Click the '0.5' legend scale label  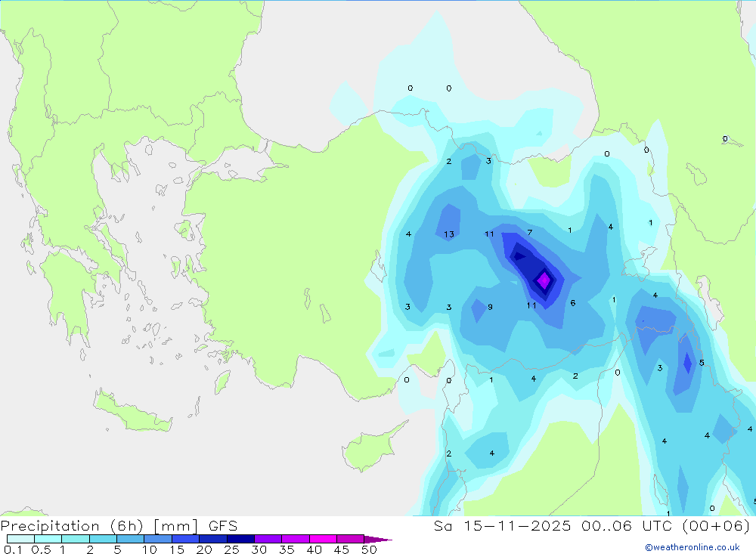pos(41,549)
